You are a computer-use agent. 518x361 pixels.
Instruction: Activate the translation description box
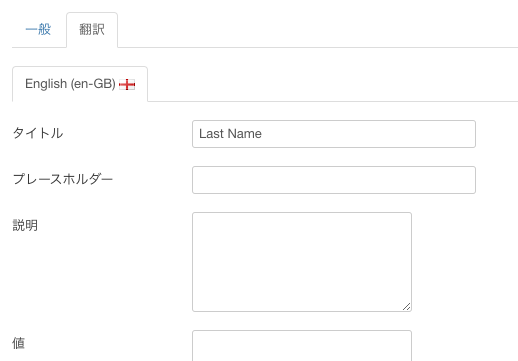pyautogui.click(x=302, y=262)
